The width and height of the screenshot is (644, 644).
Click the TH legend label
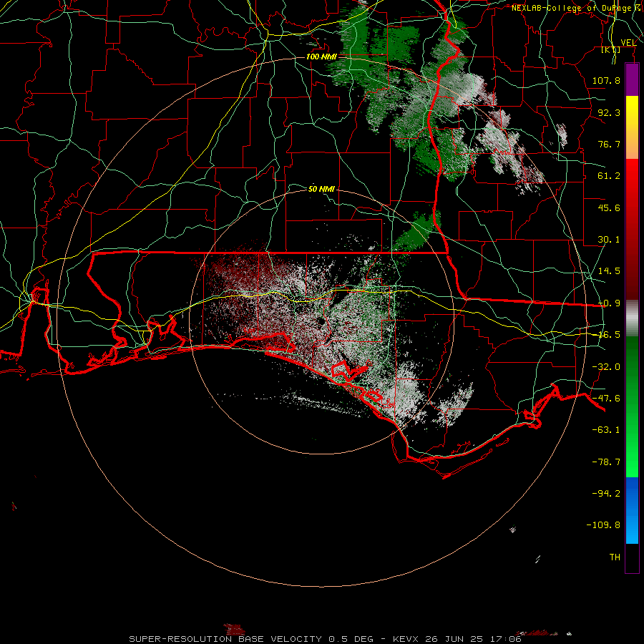615,557
